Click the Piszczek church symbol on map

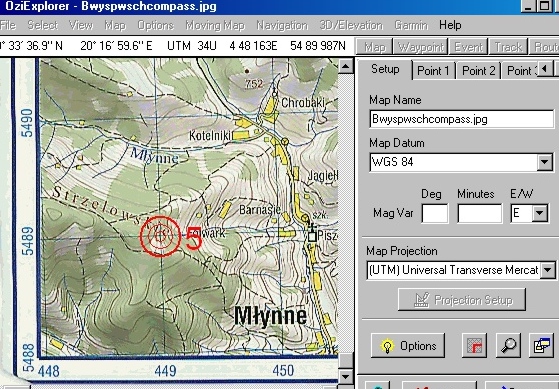312,232
